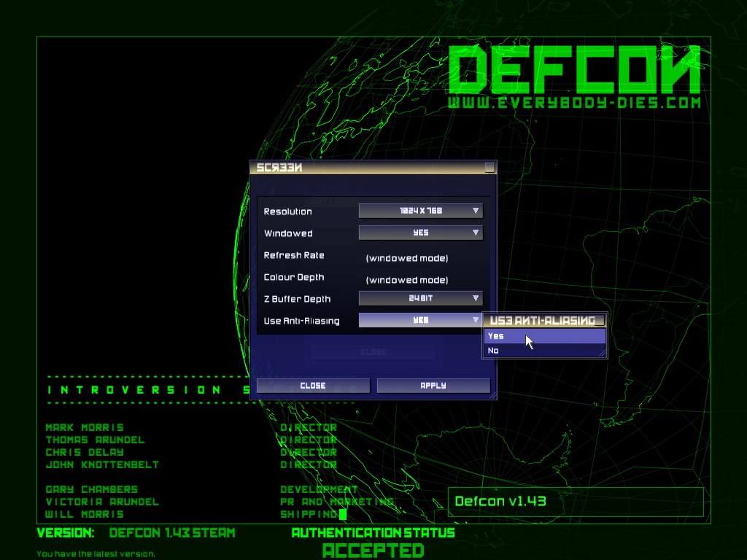This screenshot has width=747, height=560.
Task: Click the 'Version: Defcon 1.43 Steam' text
Action: [136, 533]
